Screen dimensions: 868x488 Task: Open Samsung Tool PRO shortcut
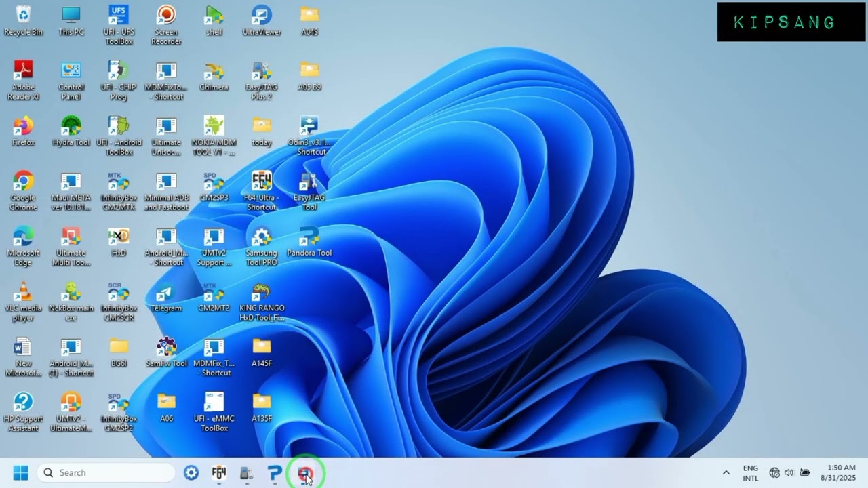click(262, 246)
